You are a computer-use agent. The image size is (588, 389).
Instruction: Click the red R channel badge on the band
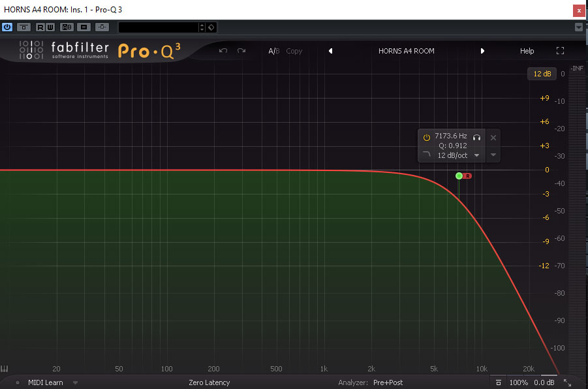(467, 176)
